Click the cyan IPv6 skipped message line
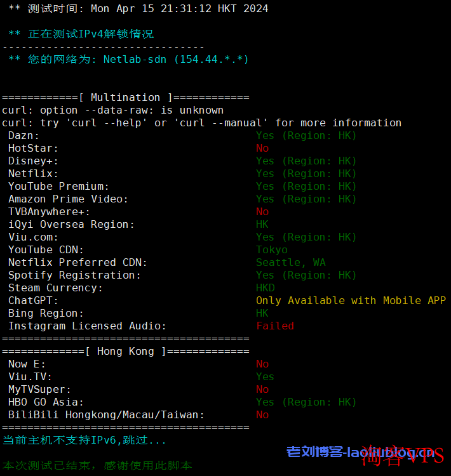 click(84, 440)
